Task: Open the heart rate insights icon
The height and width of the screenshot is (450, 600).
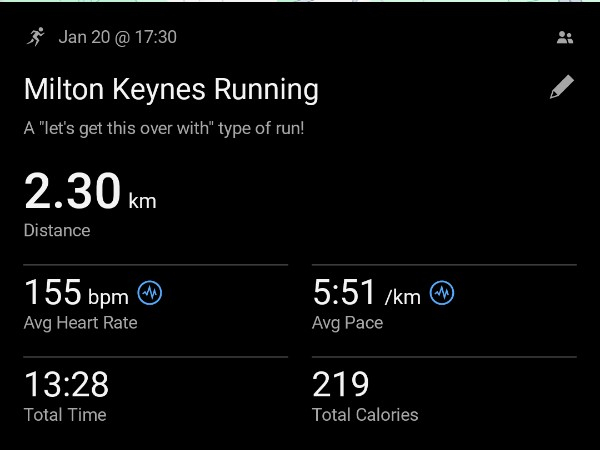Action: pyautogui.click(x=150, y=293)
